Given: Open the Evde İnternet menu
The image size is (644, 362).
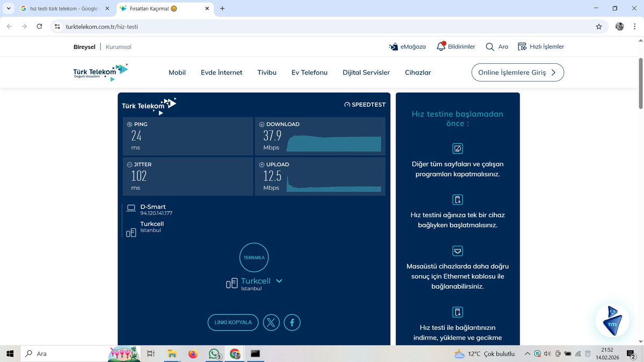Looking at the screenshot, I should pos(222,72).
